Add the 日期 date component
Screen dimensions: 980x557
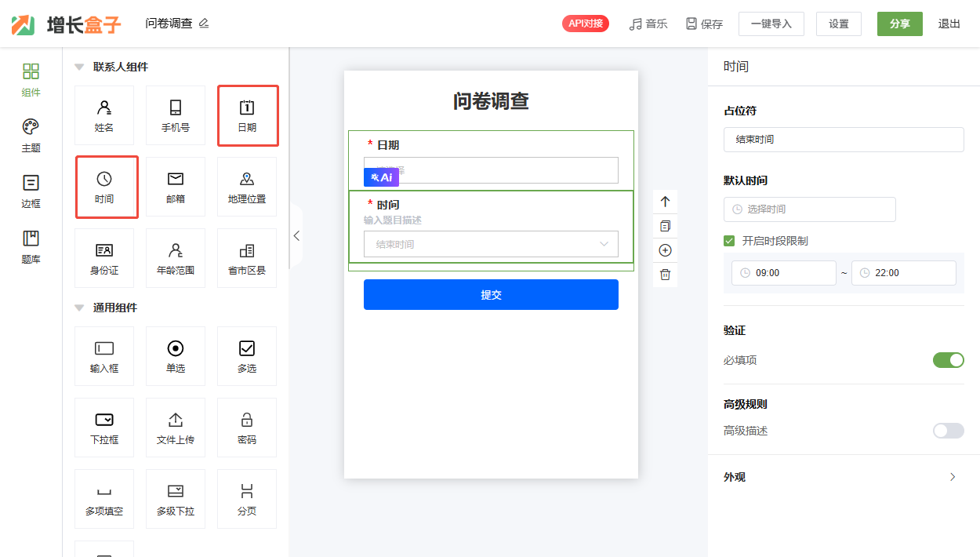[x=247, y=115]
